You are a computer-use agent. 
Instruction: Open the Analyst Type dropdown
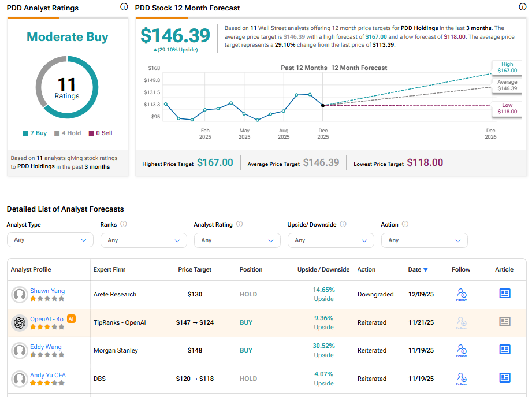[50, 240]
